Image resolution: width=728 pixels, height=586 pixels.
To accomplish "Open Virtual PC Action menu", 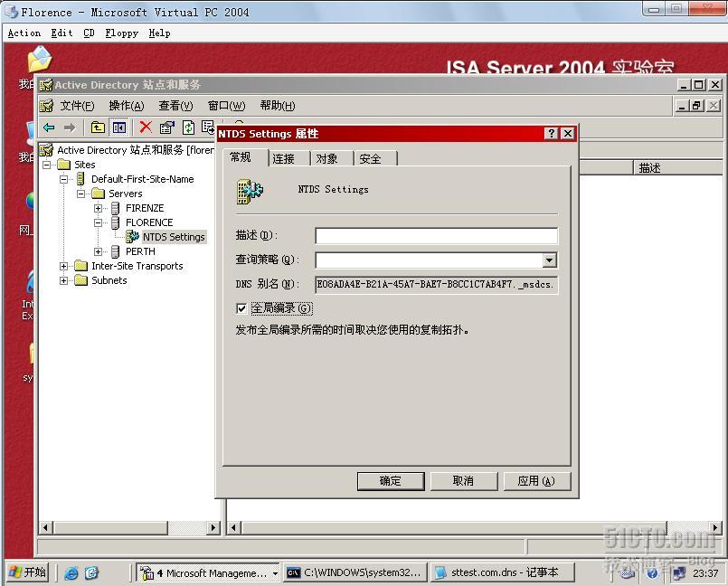I will (x=24, y=33).
